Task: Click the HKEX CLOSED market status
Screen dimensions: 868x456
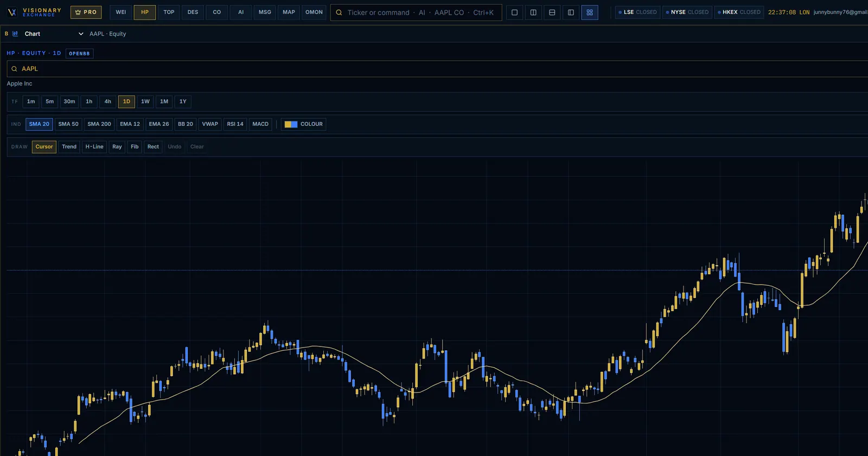Action: (x=739, y=12)
